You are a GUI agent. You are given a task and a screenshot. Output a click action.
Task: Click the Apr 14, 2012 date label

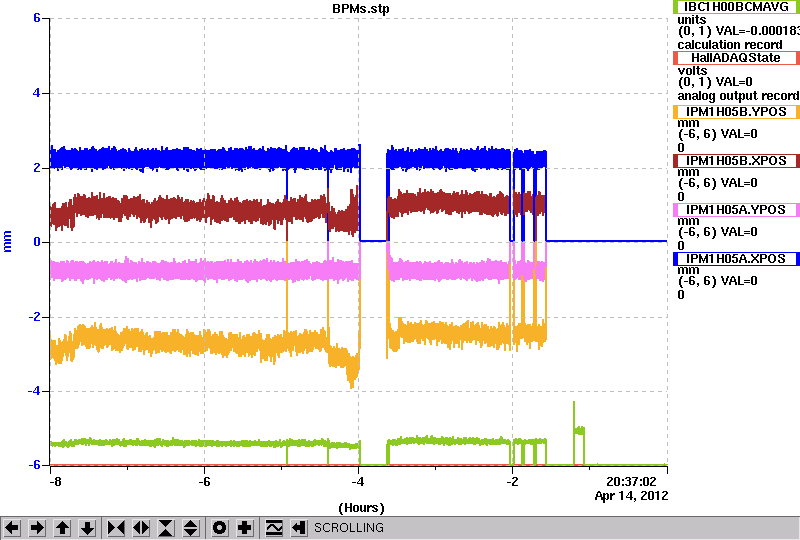point(631,496)
